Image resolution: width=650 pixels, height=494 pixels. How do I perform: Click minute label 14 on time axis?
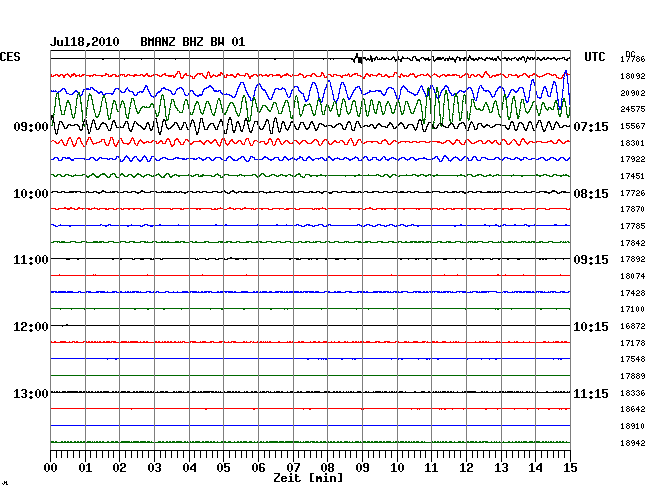[x=535, y=468]
